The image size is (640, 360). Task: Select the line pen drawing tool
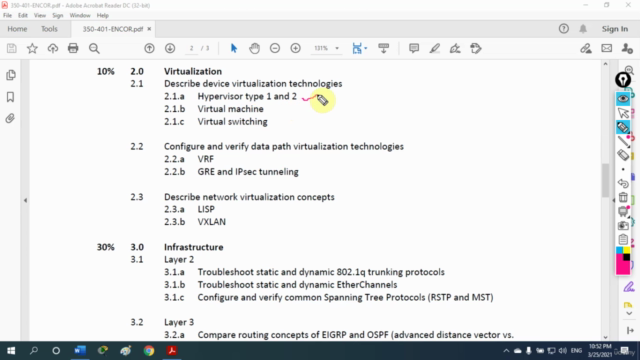coord(623,141)
